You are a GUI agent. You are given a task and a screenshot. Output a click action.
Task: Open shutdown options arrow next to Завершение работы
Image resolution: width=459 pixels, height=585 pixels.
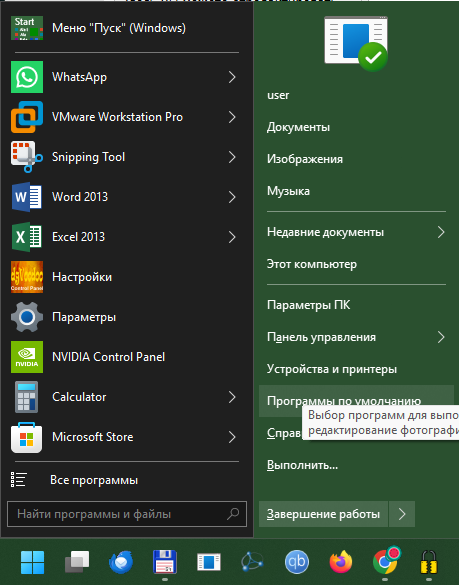[x=402, y=514]
